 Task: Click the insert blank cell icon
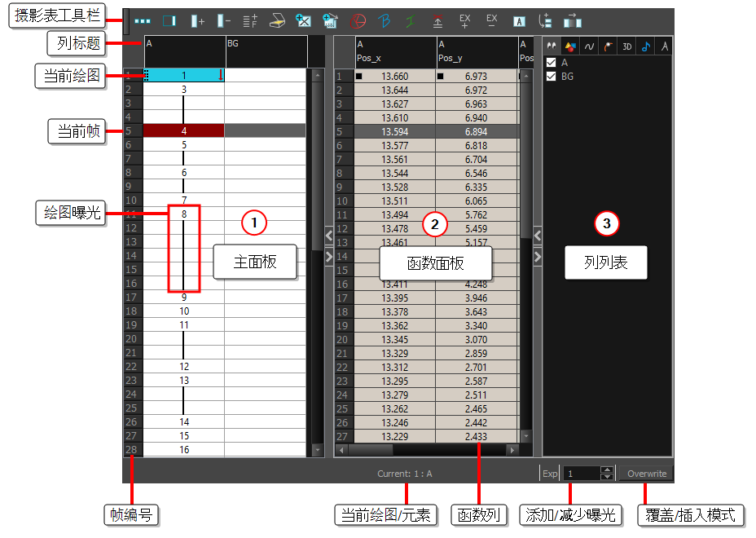[x=545, y=20]
